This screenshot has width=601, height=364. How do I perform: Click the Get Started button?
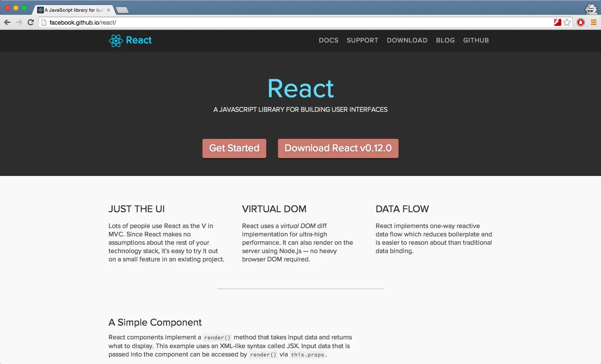point(234,148)
